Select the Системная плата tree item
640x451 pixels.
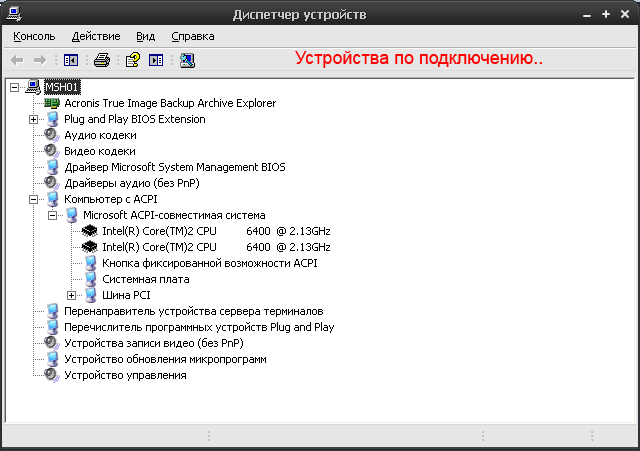coord(145,279)
